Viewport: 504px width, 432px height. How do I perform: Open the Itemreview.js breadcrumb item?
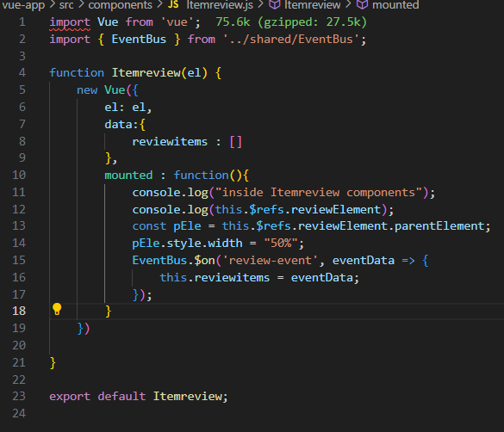click(x=220, y=5)
